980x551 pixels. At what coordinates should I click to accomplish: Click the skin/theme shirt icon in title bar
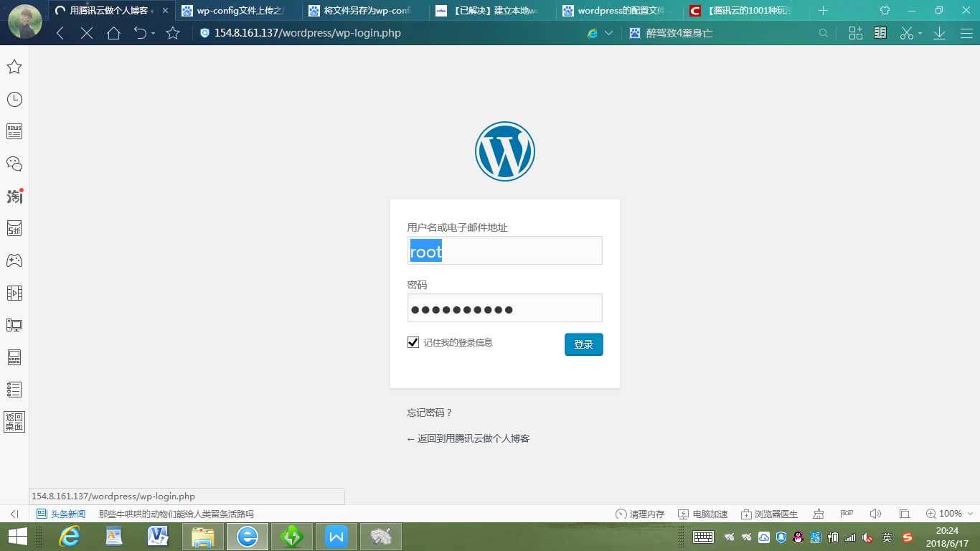885,11
